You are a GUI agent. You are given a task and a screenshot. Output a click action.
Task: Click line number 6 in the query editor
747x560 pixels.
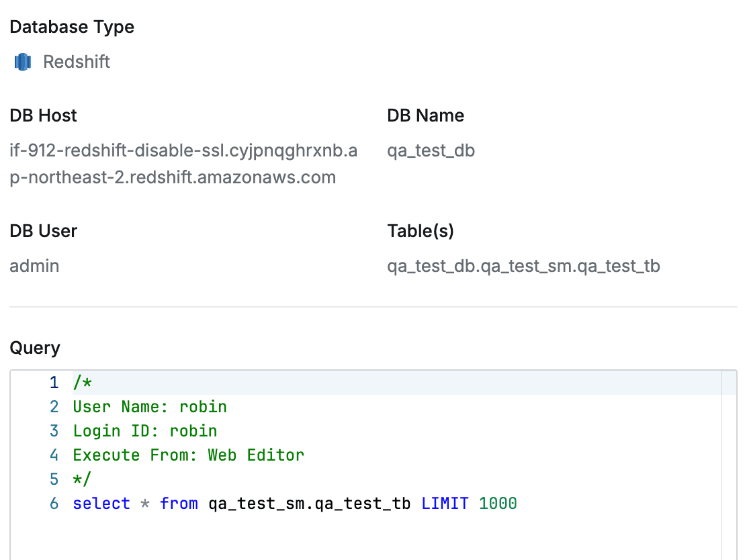54,504
